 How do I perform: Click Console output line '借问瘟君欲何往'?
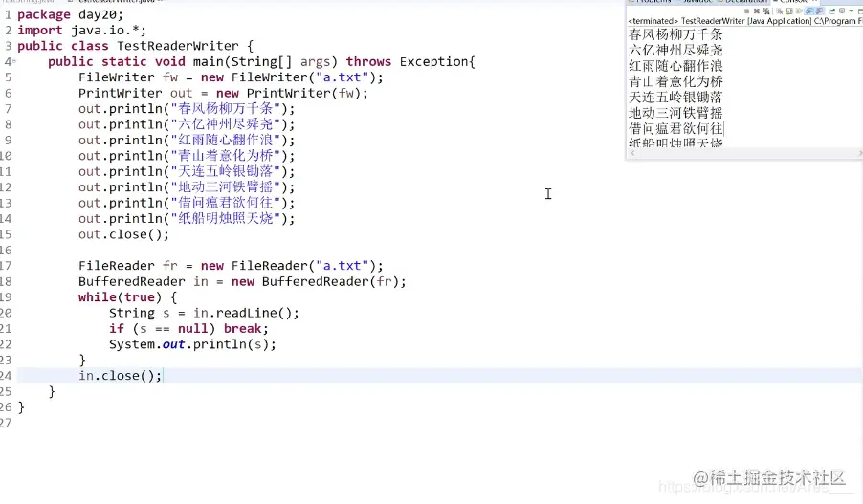point(675,128)
